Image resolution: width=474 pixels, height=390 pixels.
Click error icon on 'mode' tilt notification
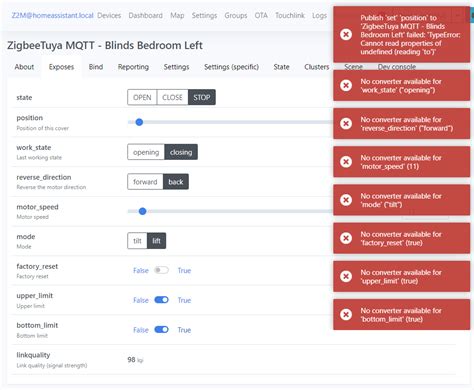[346, 200]
